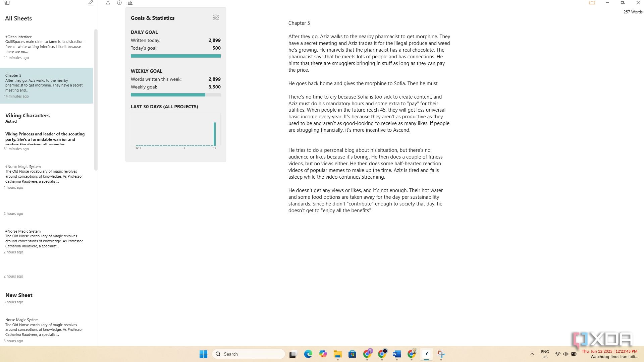
Task: Launch Snipping Tool from the taskbar
Action: pos(441,354)
